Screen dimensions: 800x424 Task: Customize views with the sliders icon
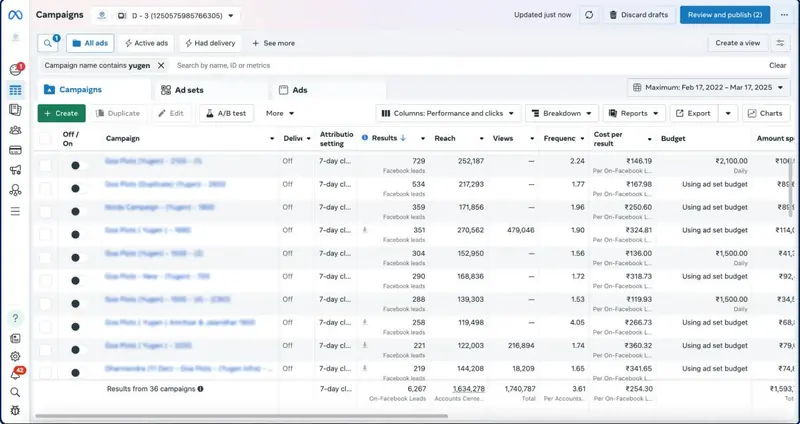click(780, 43)
